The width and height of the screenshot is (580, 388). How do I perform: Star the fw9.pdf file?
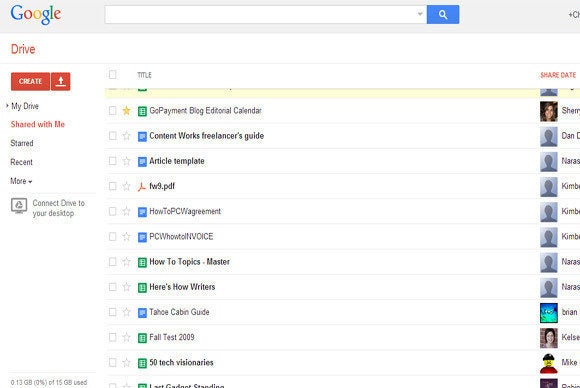(127, 186)
